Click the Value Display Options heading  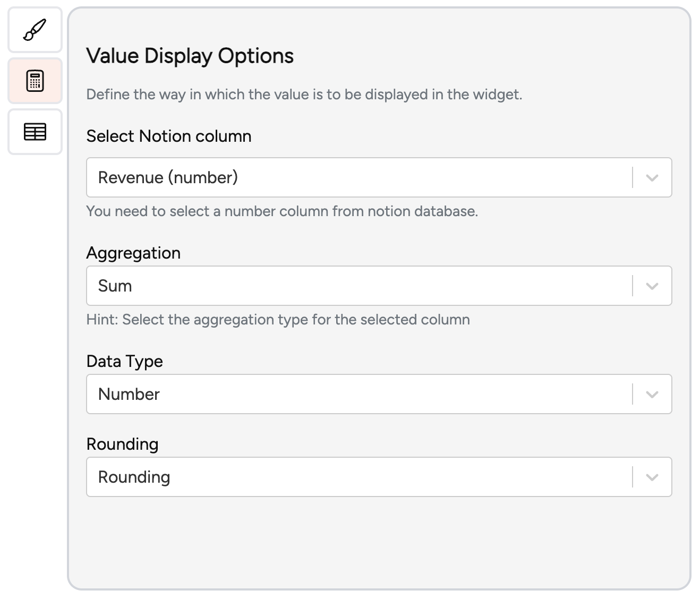click(x=190, y=55)
